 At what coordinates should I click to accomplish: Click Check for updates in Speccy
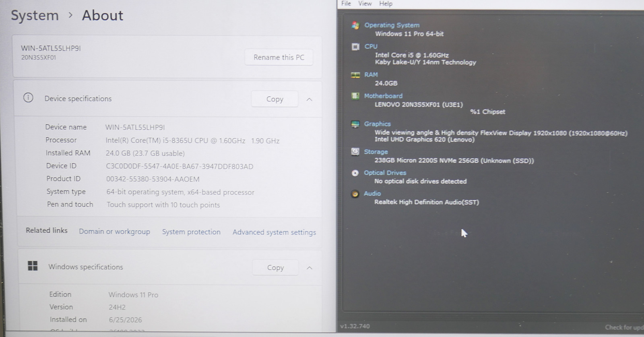624,327
